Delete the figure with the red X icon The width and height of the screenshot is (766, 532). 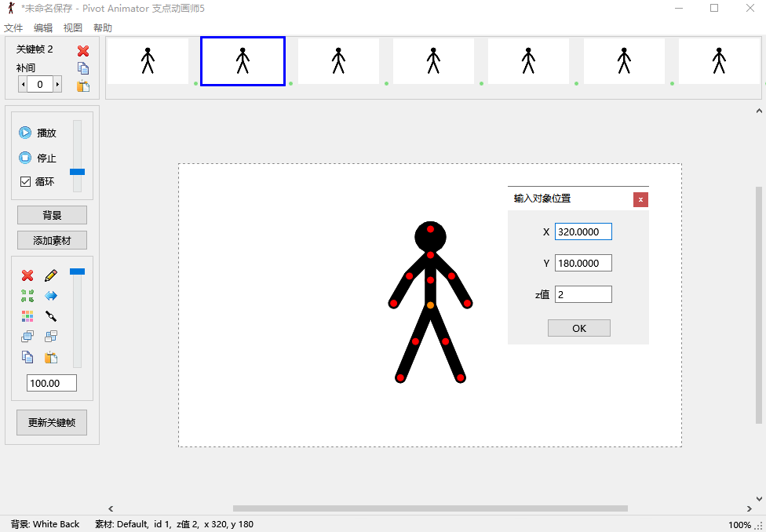(27, 275)
